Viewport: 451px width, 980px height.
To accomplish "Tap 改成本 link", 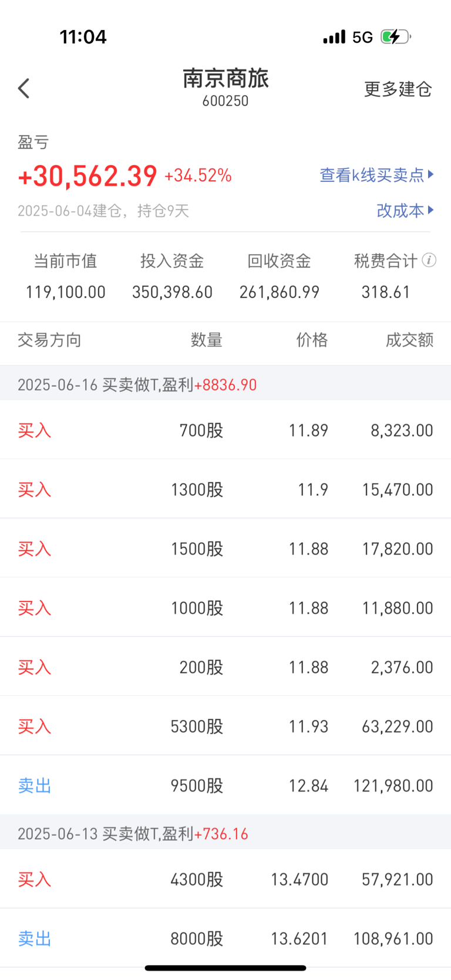I will [x=400, y=210].
